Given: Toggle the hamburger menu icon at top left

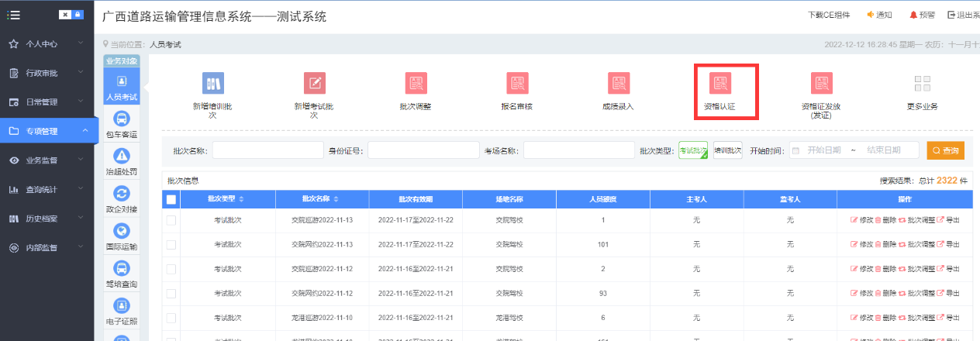Looking at the screenshot, I should click(14, 15).
